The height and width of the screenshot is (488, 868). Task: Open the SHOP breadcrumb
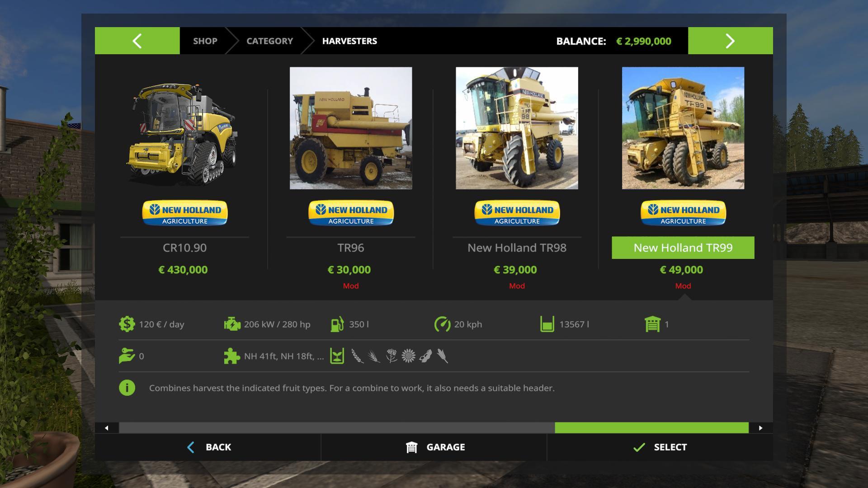tap(205, 41)
